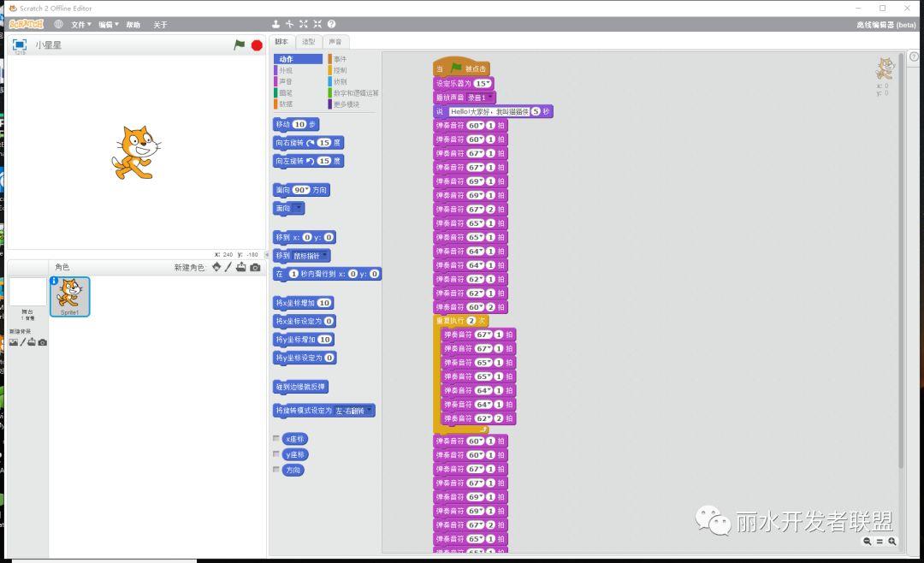Click the 向右旋转 15 度 palette block
The image size is (924, 563).
tap(308, 143)
